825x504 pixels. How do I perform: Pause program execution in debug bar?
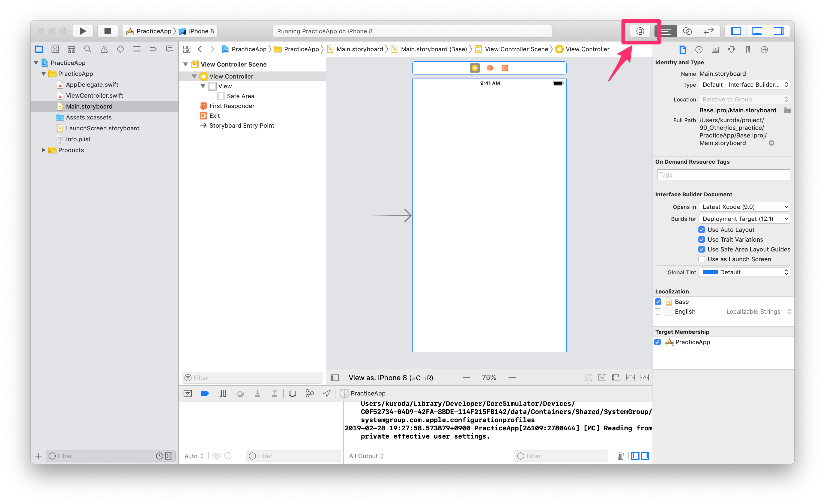coord(222,393)
